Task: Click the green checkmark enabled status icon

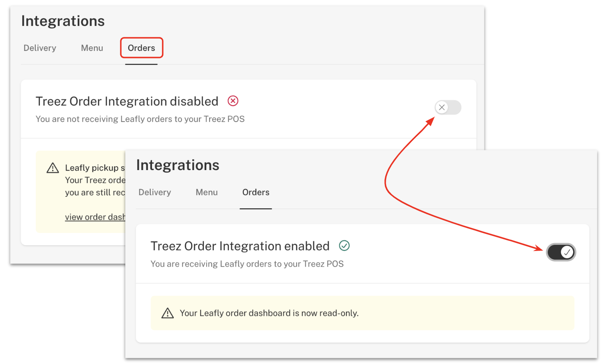Action: pyautogui.click(x=344, y=246)
